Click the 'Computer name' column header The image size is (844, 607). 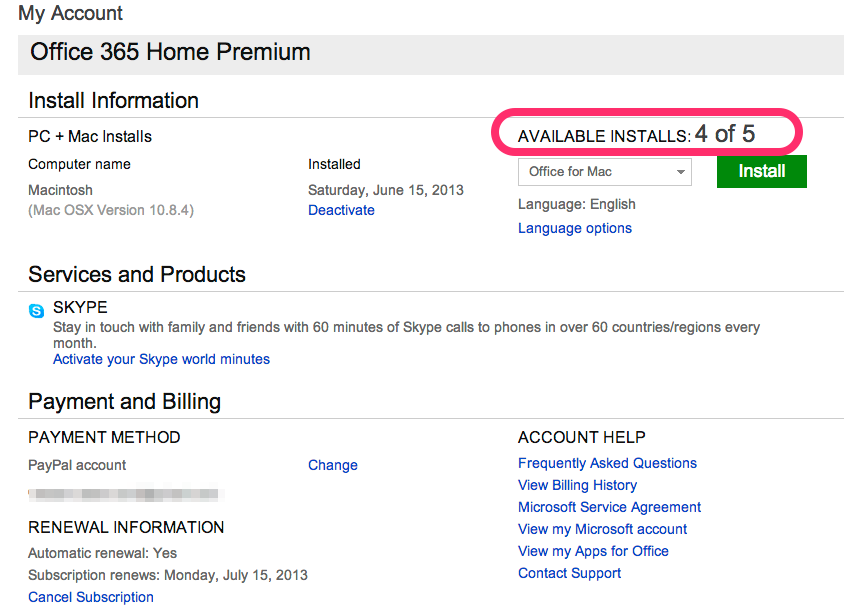79,164
